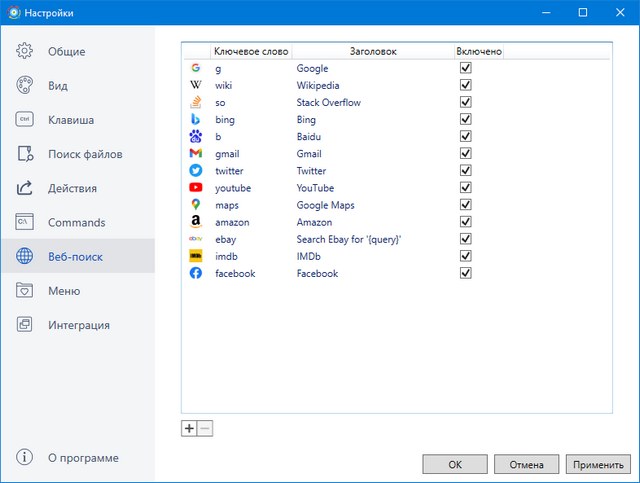The image size is (640, 483).
Task: Disable the Twitter search checkbox
Action: (x=465, y=171)
